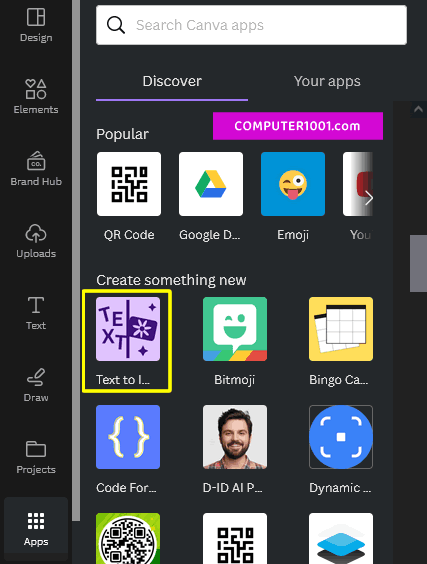Open the green round QR code app

click(128, 538)
